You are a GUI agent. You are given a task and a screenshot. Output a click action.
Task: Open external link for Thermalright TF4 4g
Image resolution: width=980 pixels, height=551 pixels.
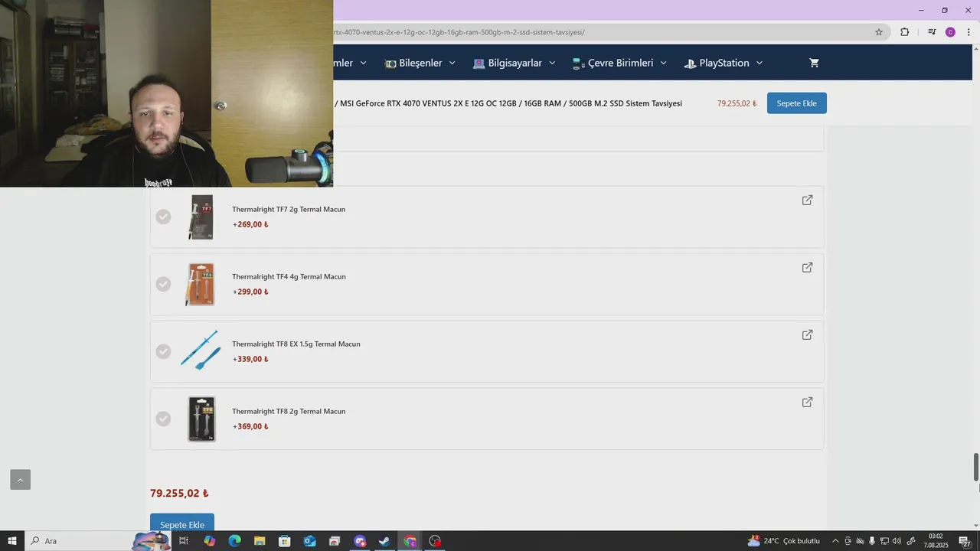pos(807,267)
